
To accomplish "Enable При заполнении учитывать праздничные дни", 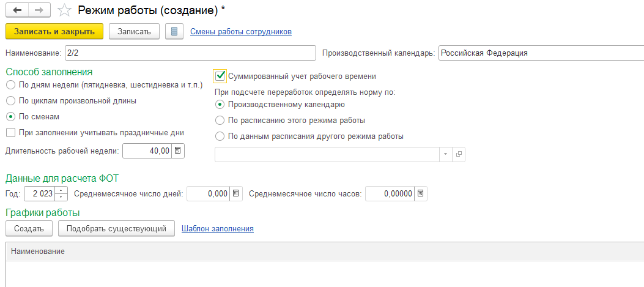I will coord(11,133).
